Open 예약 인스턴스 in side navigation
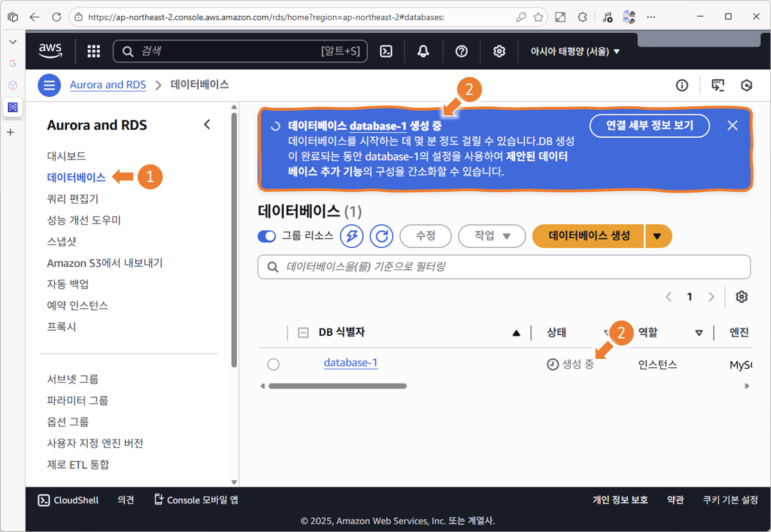The image size is (771, 532). [x=77, y=305]
